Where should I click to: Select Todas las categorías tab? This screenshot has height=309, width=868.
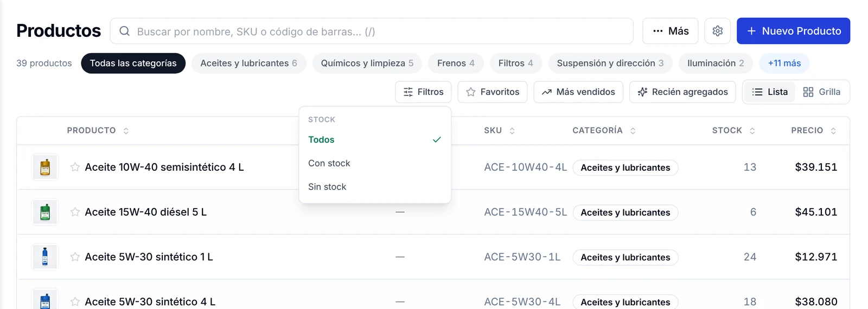pyautogui.click(x=133, y=63)
